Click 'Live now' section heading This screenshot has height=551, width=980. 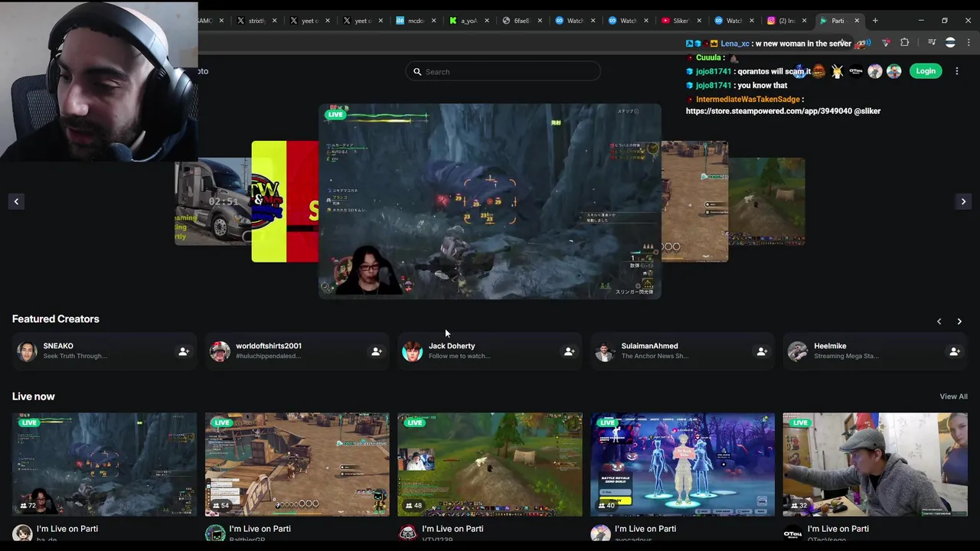(x=34, y=396)
